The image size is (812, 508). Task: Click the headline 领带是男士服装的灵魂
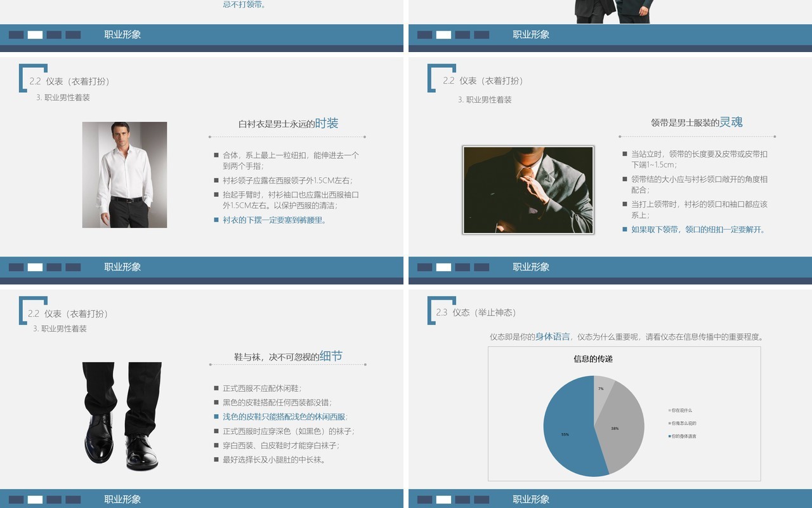pyautogui.click(x=697, y=122)
